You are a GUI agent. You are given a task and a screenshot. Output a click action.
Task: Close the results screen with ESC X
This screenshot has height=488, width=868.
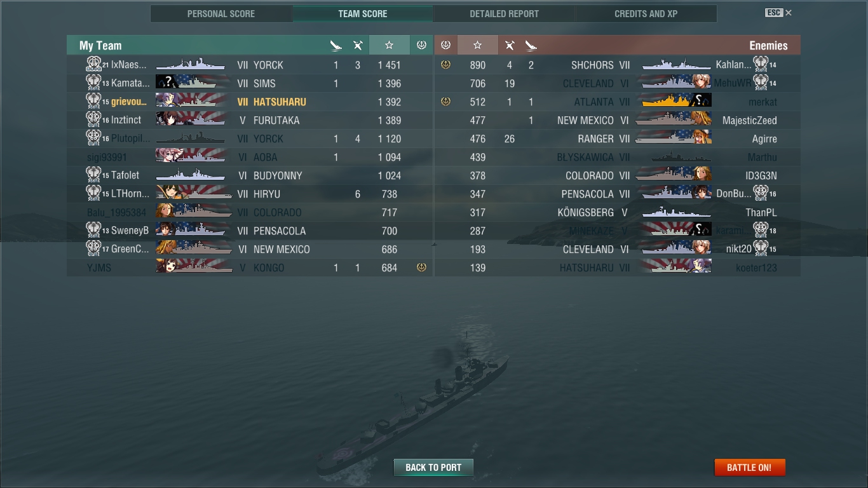[x=778, y=13]
